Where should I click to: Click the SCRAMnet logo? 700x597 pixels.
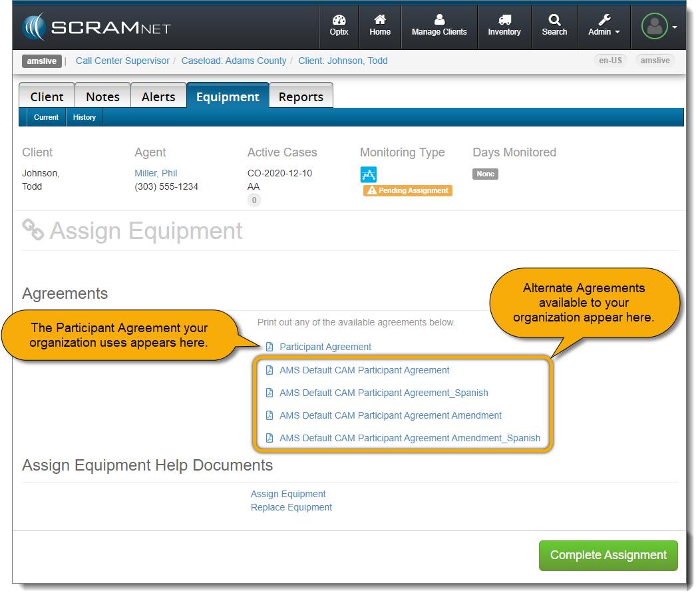point(96,27)
